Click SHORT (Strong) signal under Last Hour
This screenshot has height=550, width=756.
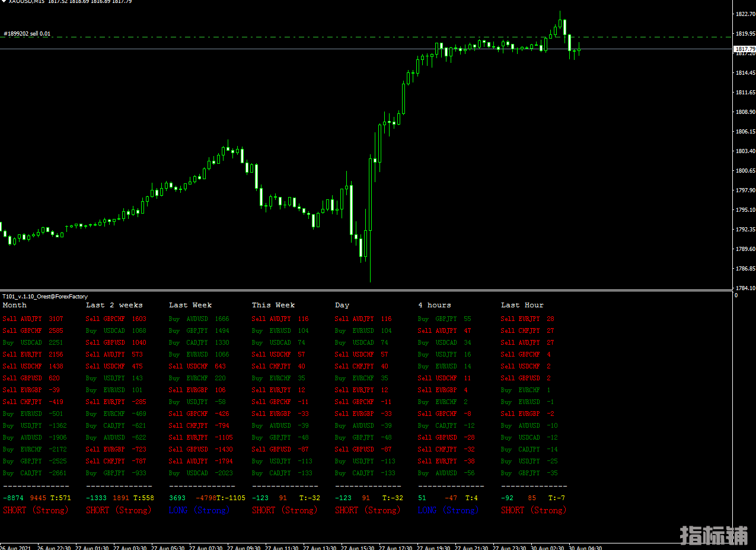[x=534, y=510]
